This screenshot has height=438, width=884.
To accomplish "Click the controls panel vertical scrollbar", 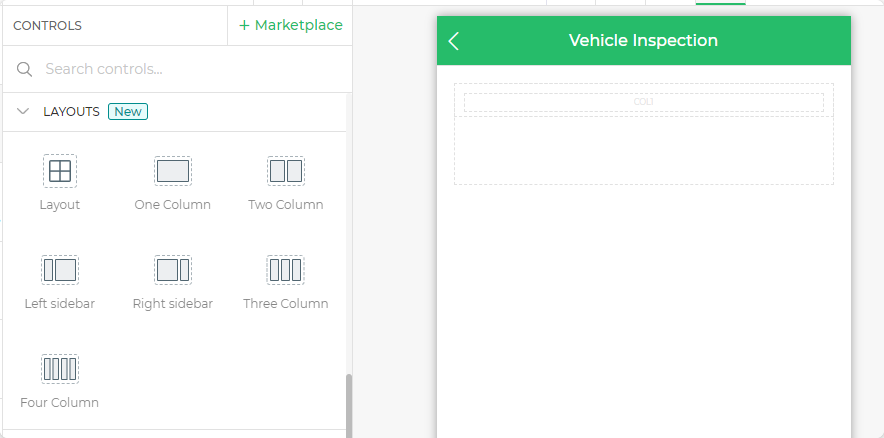I will [349, 405].
